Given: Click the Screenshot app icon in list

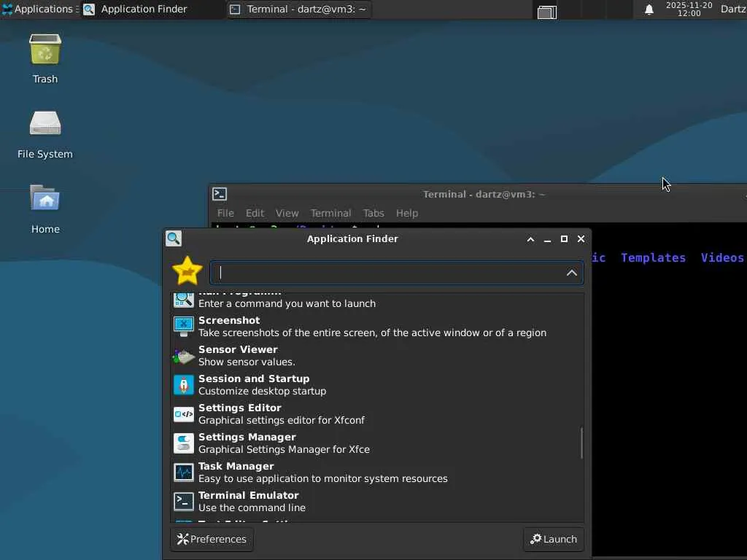Looking at the screenshot, I should point(183,326).
